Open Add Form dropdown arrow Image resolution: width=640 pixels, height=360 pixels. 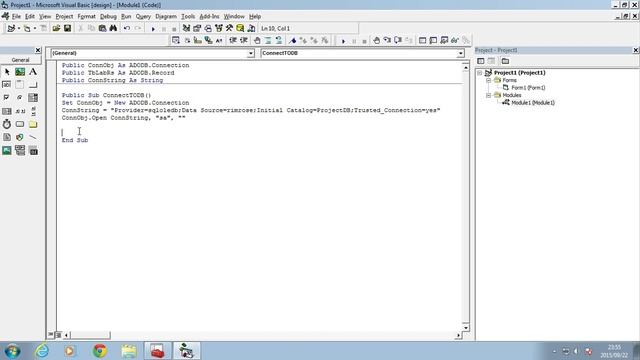(35, 28)
